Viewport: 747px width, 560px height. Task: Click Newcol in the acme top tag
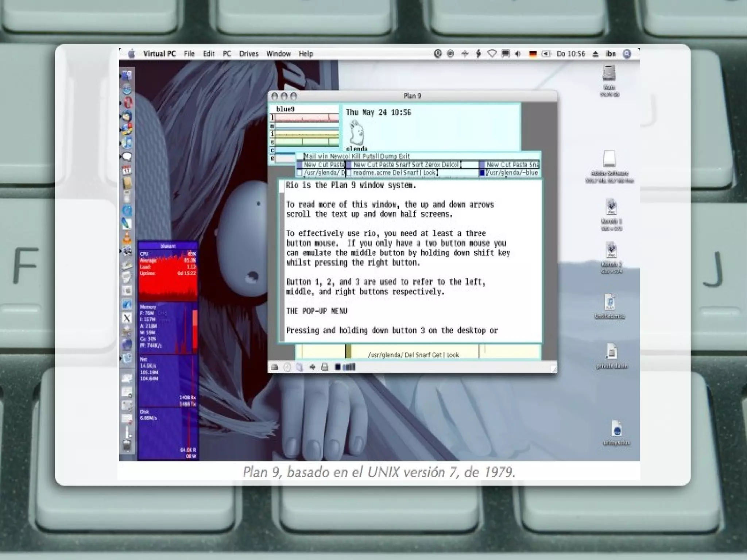pyautogui.click(x=340, y=157)
